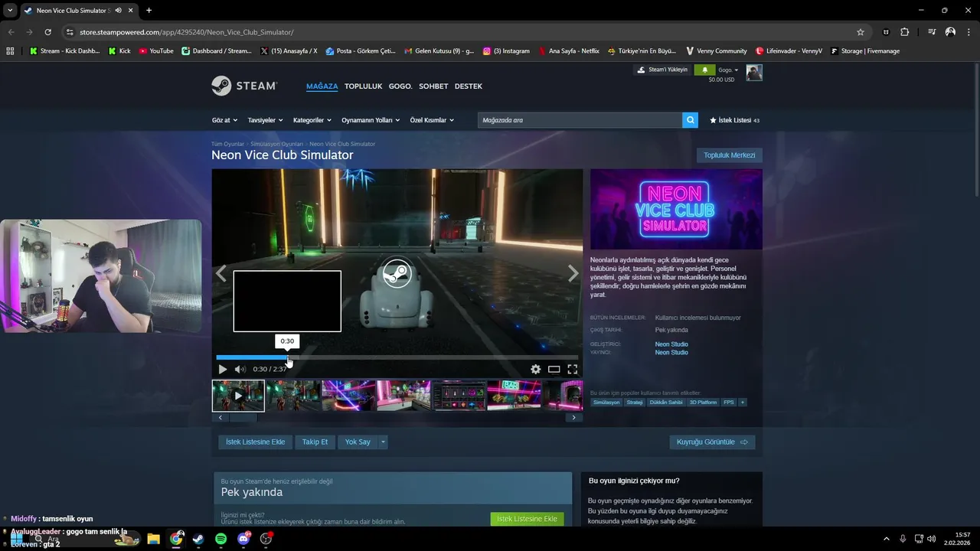
Task: Go to the previous screenshot with the left arrow
Action: (221, 274)
